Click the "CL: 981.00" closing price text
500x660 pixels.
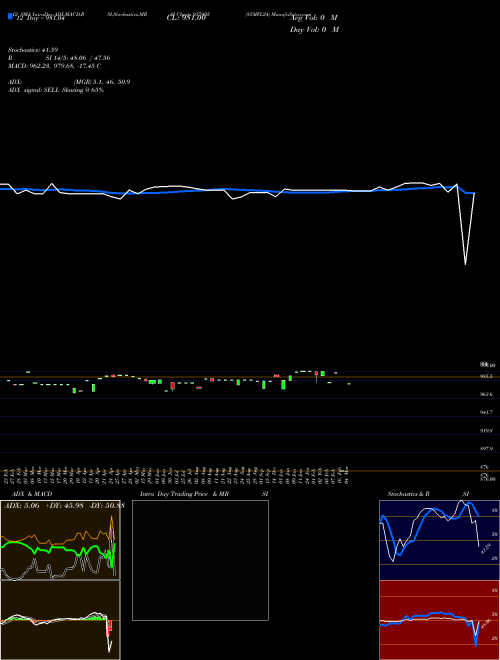point(186,18)
